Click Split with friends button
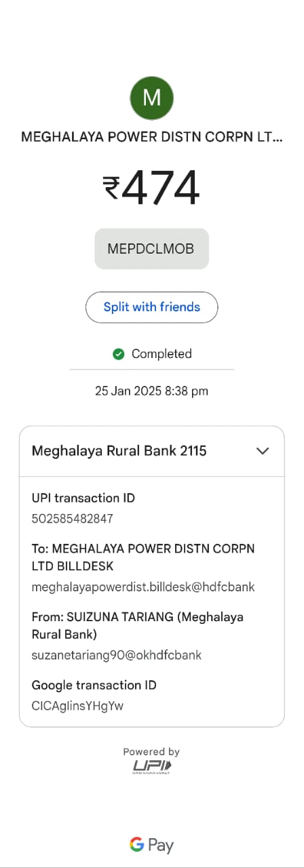Viewport: 304px width, 868px height. (152, 307)
